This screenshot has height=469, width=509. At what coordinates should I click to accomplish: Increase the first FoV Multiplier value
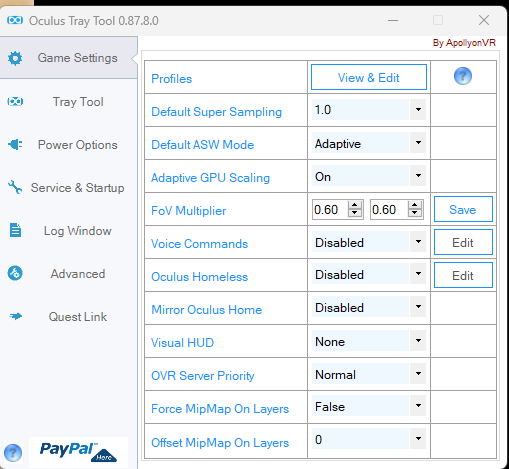pos(355,205)
